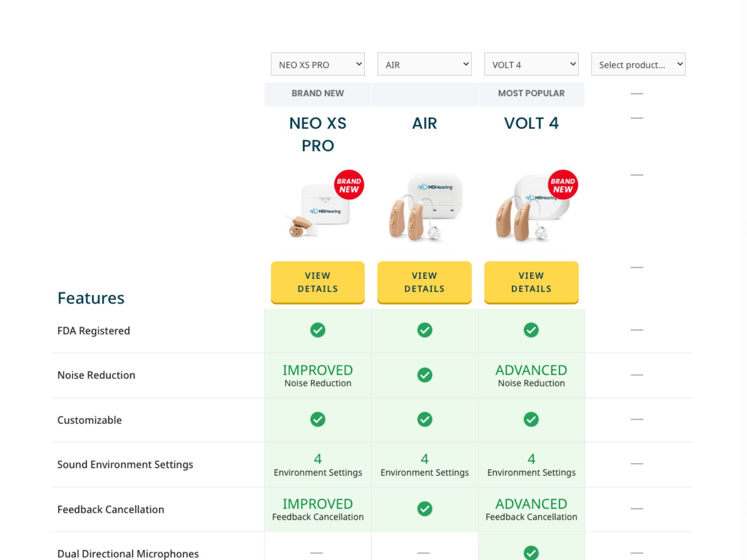Open the AIR product dropdown
747x560 pixels.
coord(424,64)
